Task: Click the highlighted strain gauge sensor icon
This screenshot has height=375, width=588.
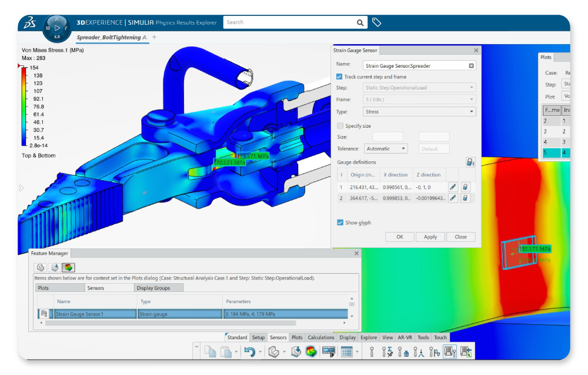Action: (x=450, y=351)
